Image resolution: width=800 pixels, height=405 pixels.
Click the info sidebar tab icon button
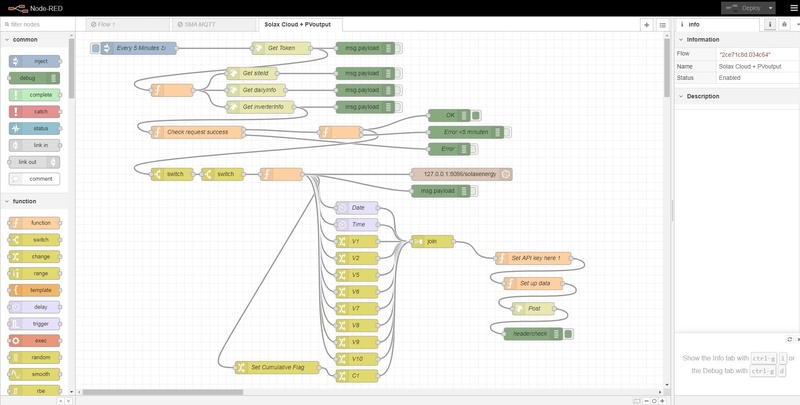(x=770, y=24)
